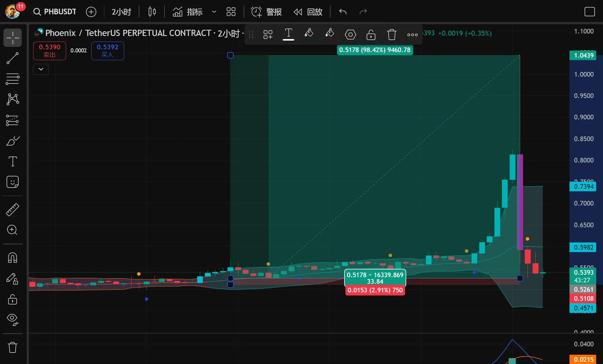
Task: Open the emoji icons tool
Action: pyautogui.click(x=12, y=182)
